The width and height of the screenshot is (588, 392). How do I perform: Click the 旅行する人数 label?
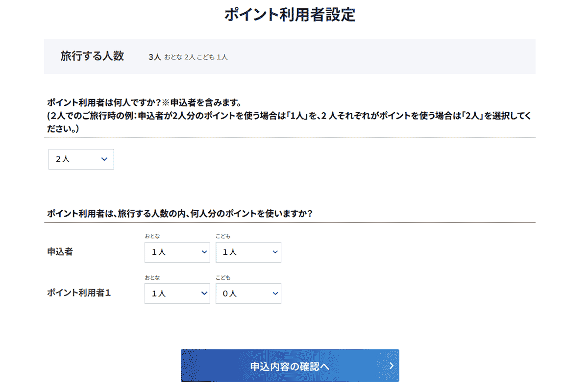(92, 56)
